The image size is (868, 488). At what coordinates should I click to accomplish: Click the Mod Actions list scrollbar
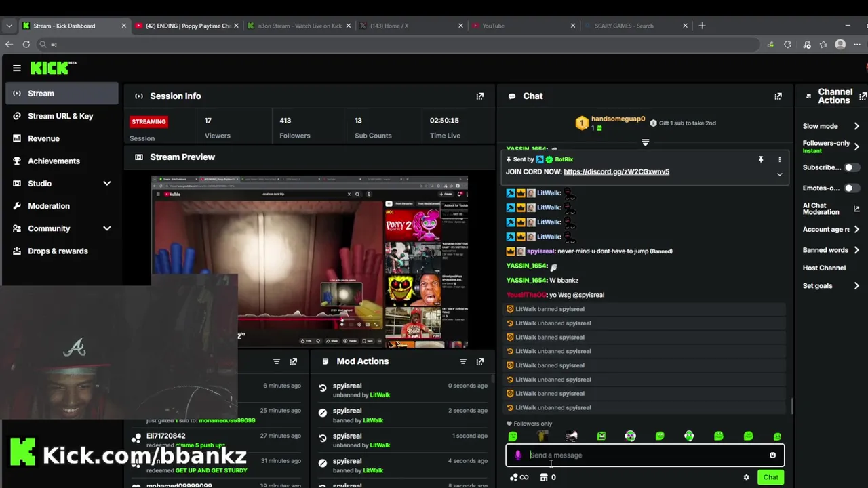point(493,380)
